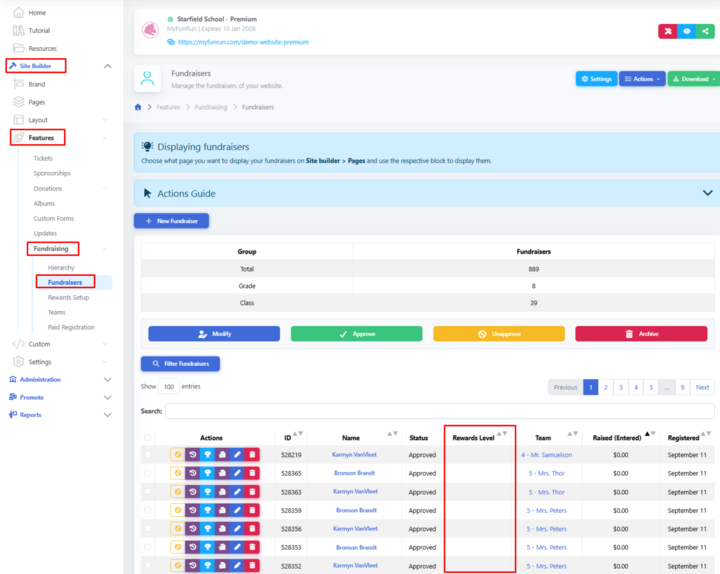The image size is (720, 574).
Task: Click the home icon in the breadcrumb
Action: 139,107
